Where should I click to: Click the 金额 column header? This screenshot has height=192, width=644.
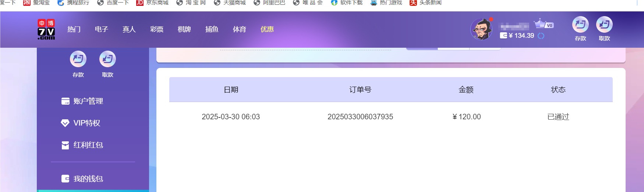466,90
